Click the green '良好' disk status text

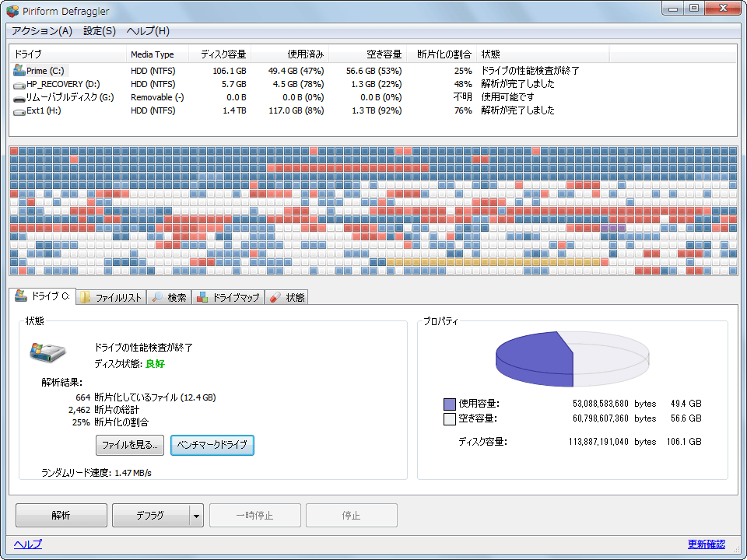pyautogui.click(x=155, y=364)
